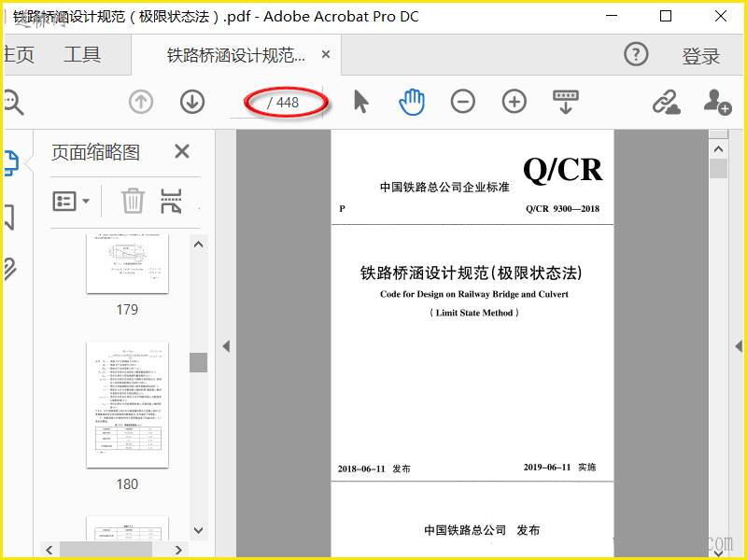Go to next page arrow

coord(192,102)
